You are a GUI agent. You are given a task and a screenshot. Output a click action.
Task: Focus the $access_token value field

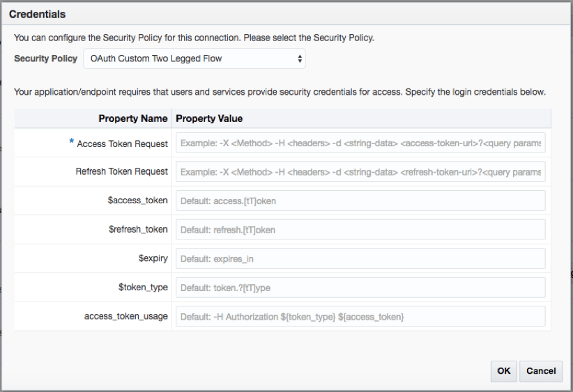click(360, 201)
